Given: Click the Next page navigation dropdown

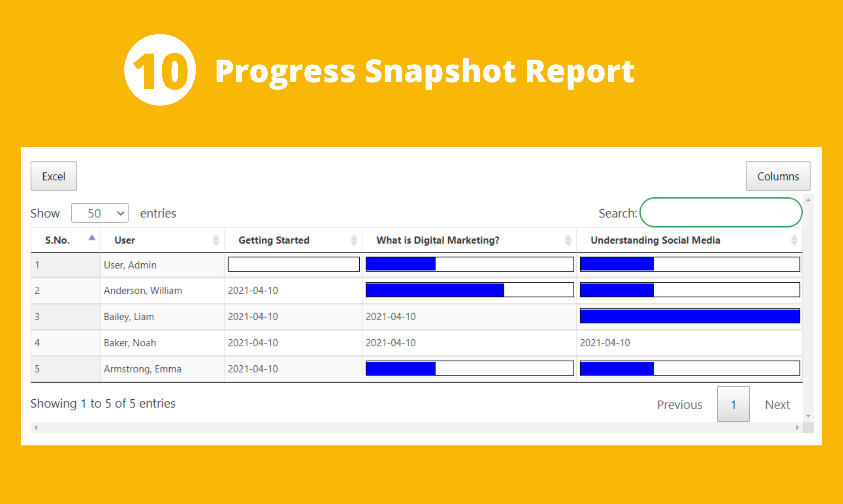Looking at the screenshot, I should [777, 403].
